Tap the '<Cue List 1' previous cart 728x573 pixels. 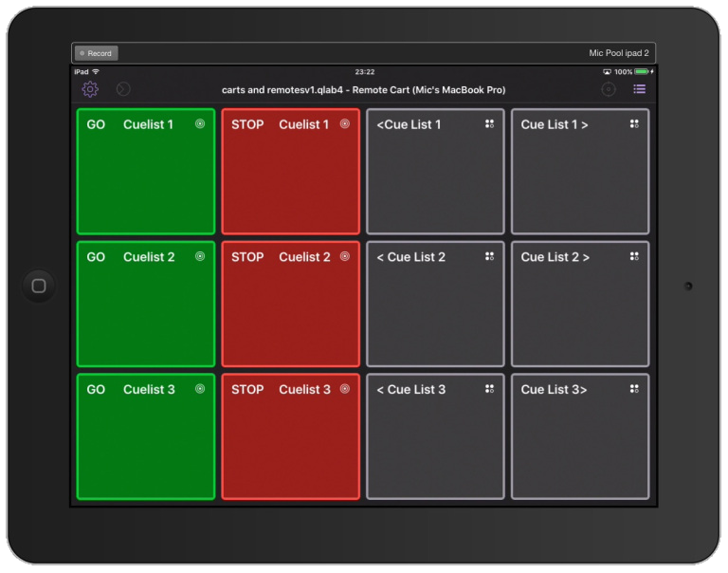pos(435,172)
